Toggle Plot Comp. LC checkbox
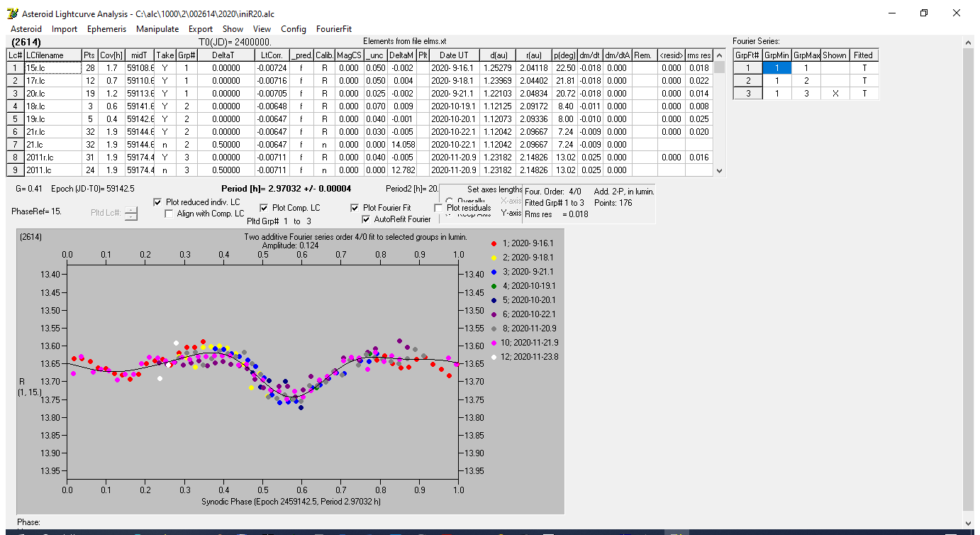Screen dimensions: 980x535 (x=264, y=208)
